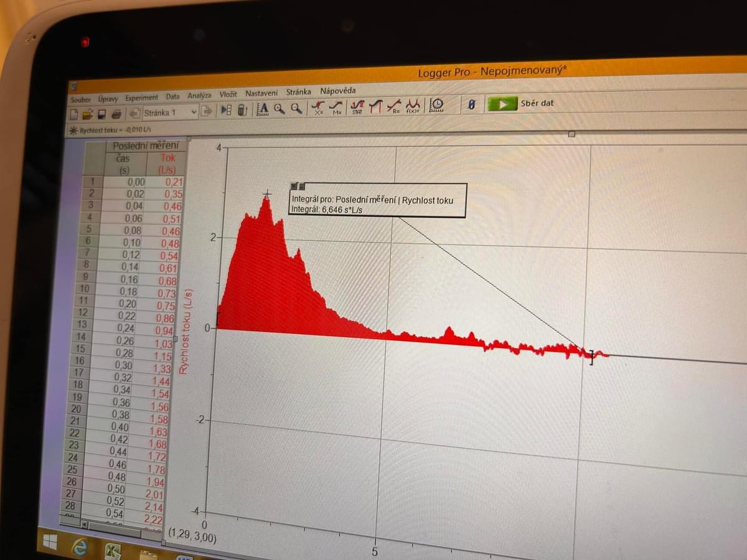The height and width of the screenshot is (560, 747).
Task: Start data collection with Sběr dat
Action: 520,103
